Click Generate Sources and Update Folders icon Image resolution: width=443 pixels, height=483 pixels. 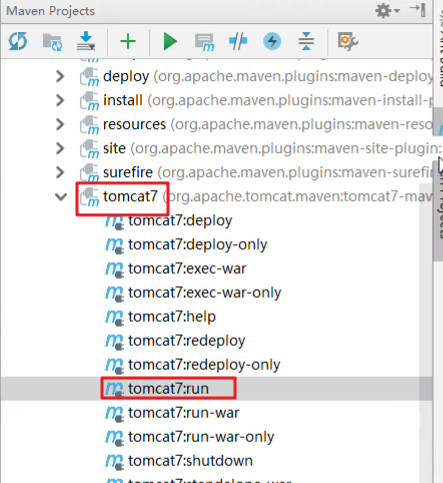tap(52, 42)
